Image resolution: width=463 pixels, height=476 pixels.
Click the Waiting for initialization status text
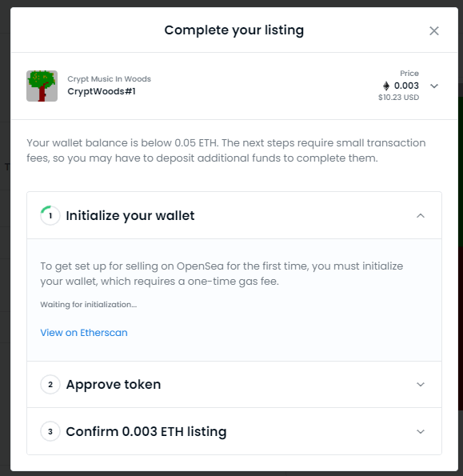click(x=89, y=305)
